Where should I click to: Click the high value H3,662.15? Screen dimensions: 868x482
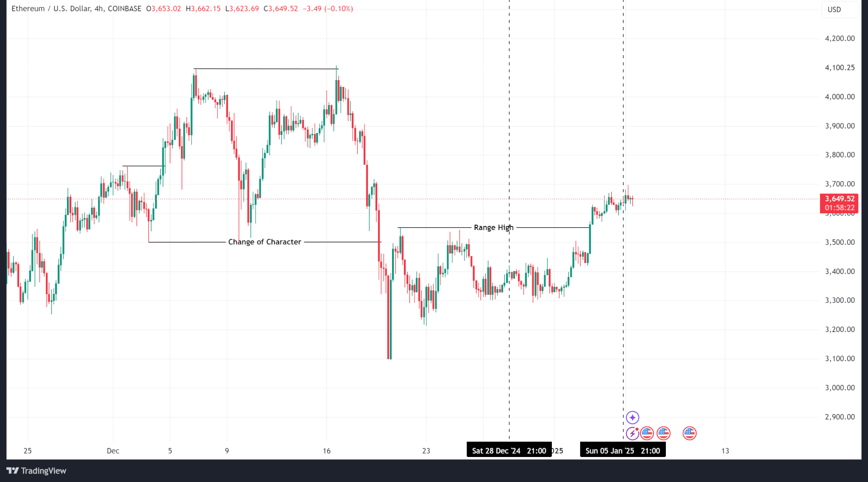coord(203,8)
